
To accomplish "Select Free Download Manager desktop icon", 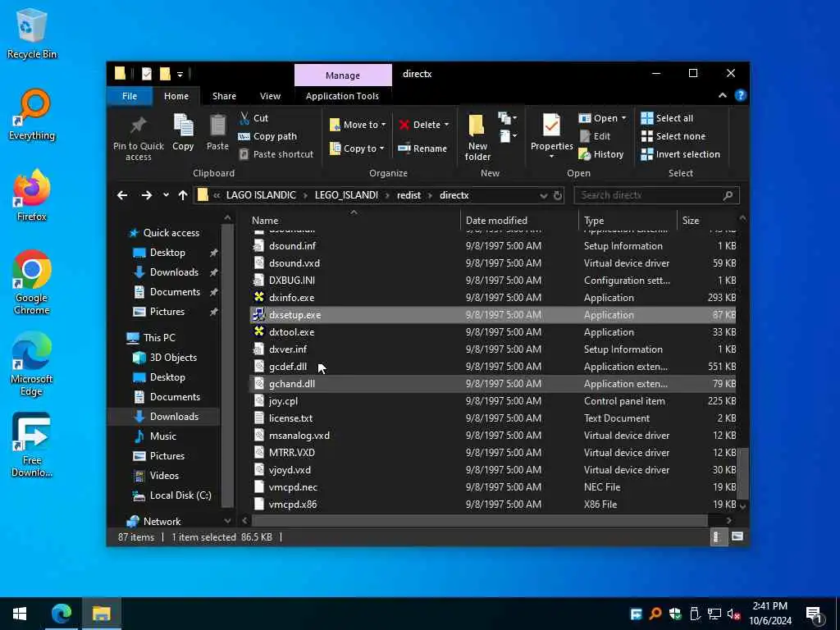I will point(32,445).
